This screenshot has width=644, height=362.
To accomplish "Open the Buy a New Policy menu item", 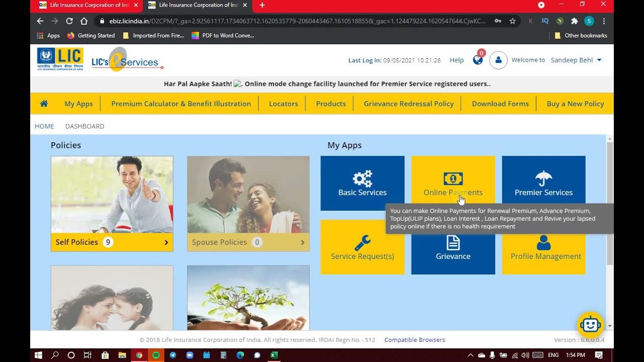I will [x=575, y=104].
